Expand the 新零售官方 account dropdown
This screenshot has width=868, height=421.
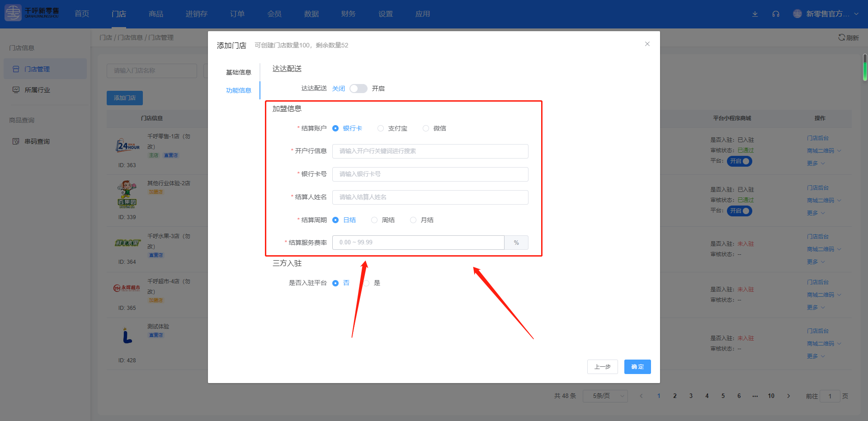coord(856,14)
